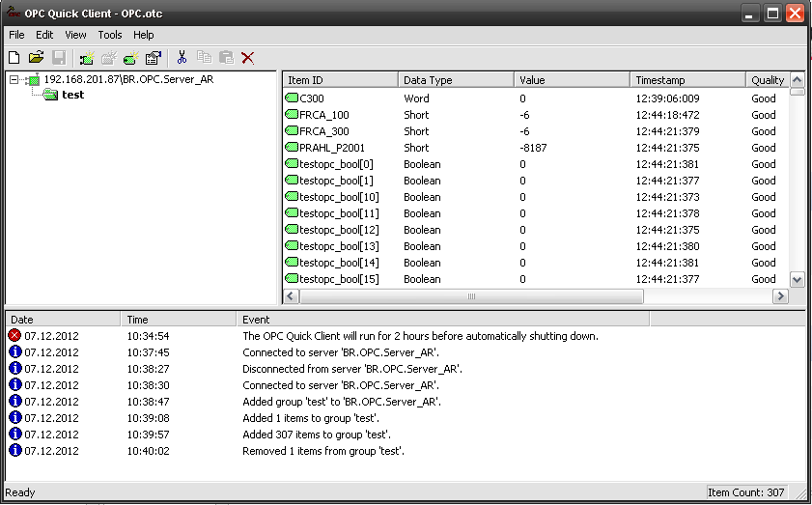Viewport: 812px width, 505px height.
Task: Click the 'Removed 1 items from group' event
Action: [323, 451]
